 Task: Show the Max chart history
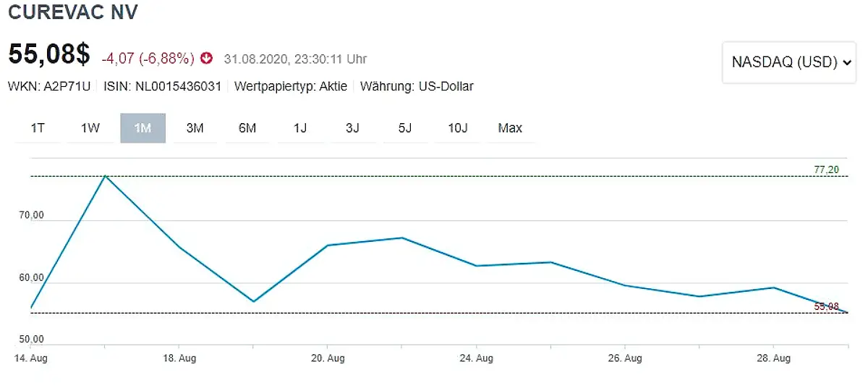[510, 128]
